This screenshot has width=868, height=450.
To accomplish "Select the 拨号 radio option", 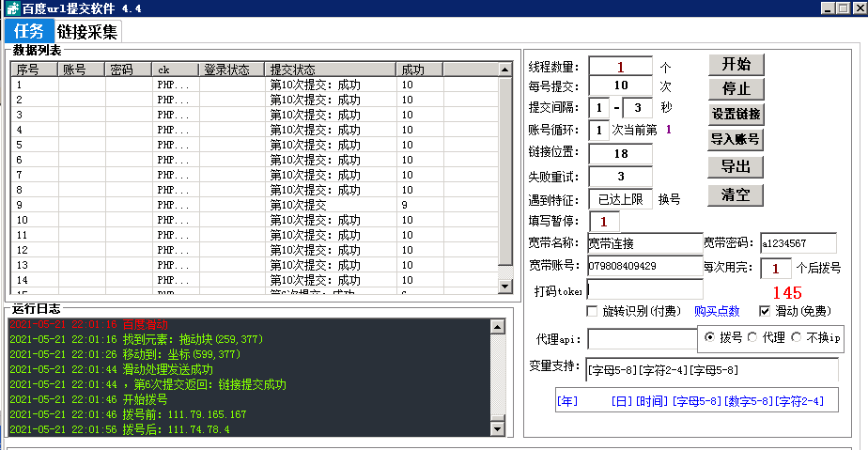I will [709, 337].
